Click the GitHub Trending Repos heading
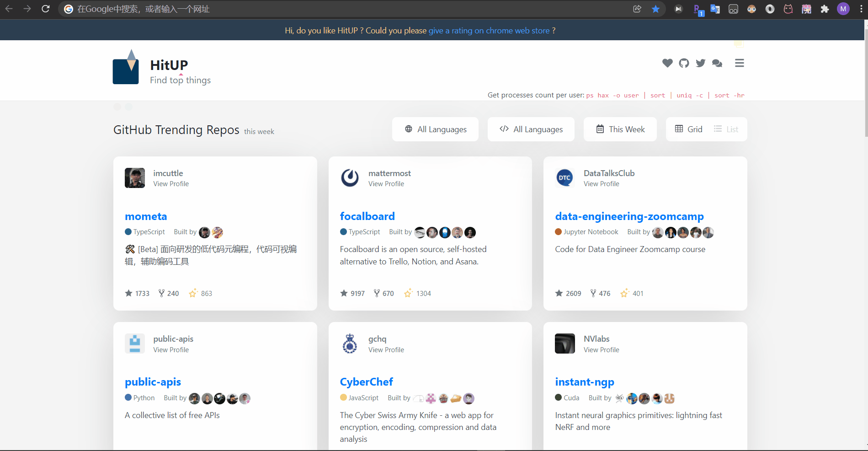Screen dimensions: 868x451 [176, 130]
